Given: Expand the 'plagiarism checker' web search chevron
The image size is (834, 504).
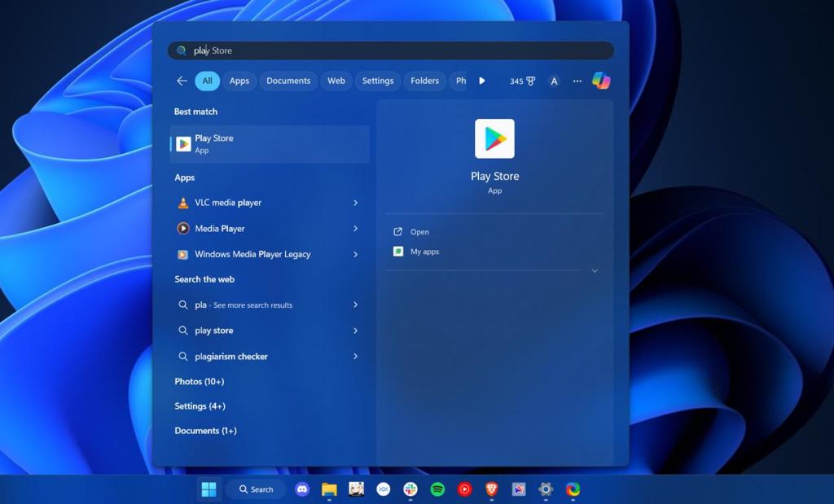Looking at the screenshot, I should click(355, 356).
